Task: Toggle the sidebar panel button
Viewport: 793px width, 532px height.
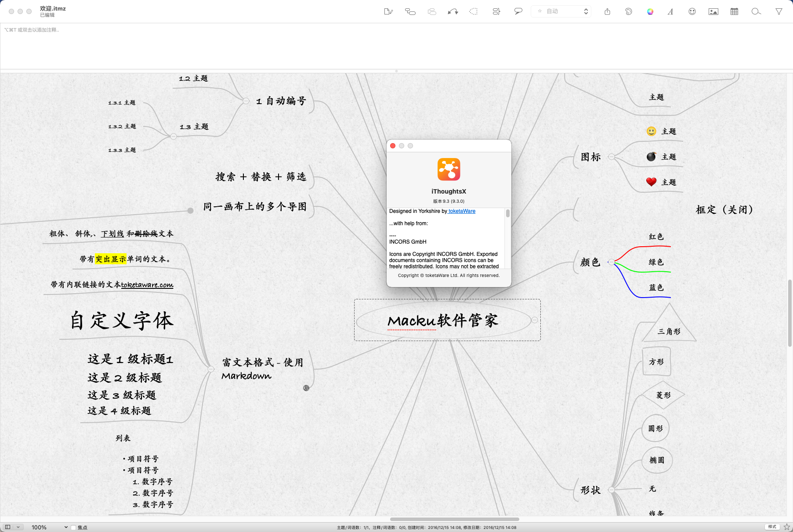Action: (7, 527)
